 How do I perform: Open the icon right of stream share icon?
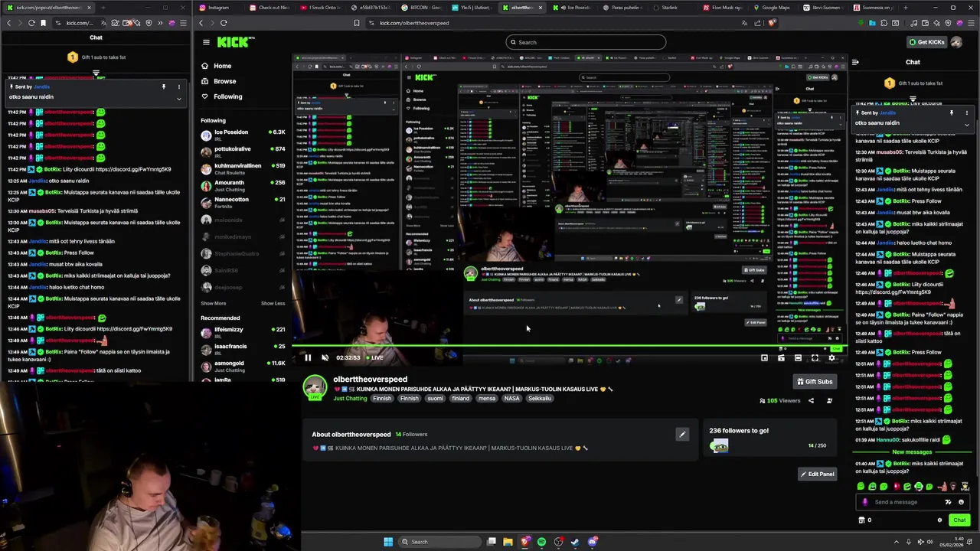pos(829,400)
